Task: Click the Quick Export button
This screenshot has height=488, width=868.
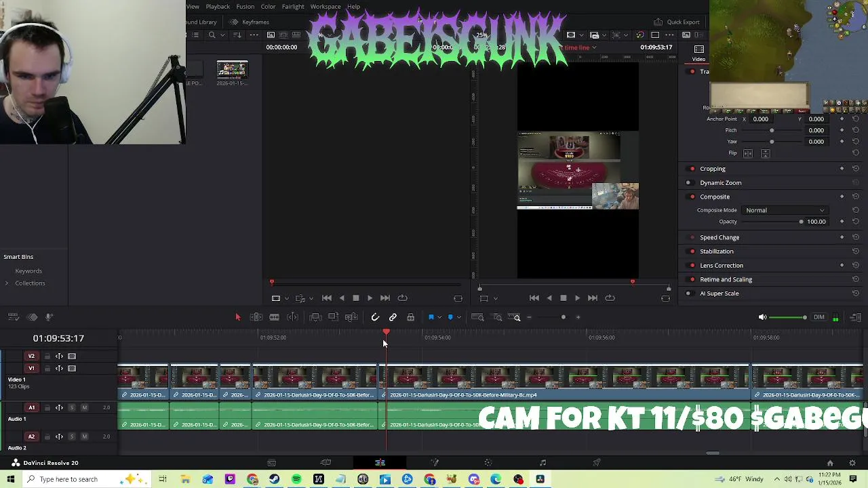Action: point(677,22)
